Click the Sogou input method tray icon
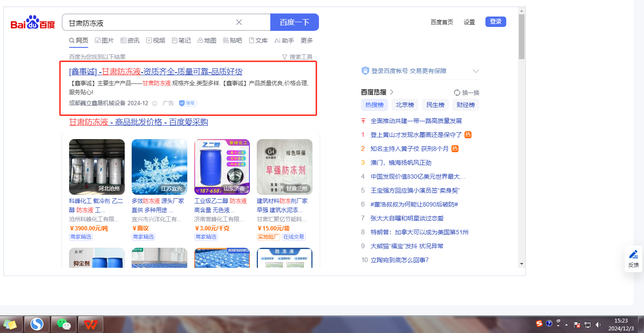 click(539, 323)
